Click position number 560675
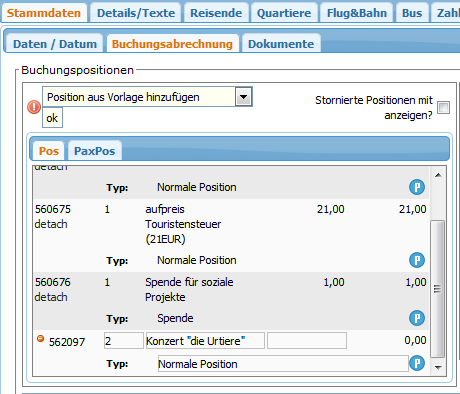Viewport: 460px width, 394px height. [x=53, y=209]
